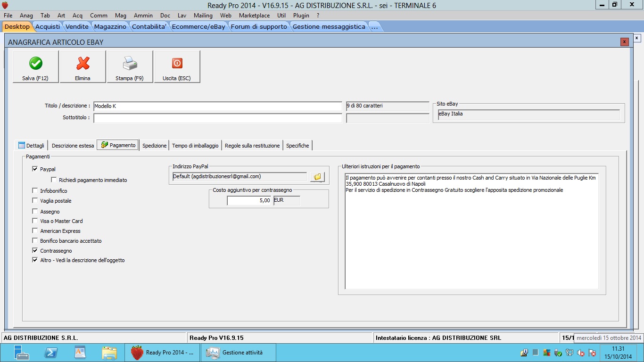
Task: Enable Richiedi pagamento immediato checkbox
Action: 54,180
